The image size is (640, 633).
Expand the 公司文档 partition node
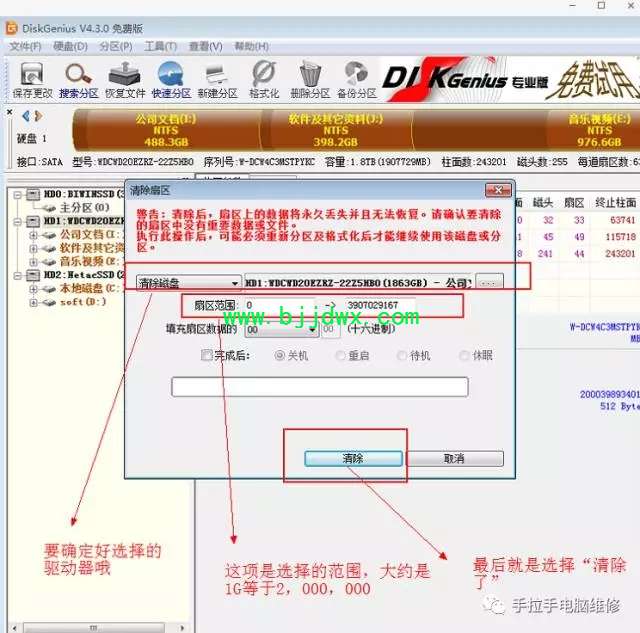point(33,235)
